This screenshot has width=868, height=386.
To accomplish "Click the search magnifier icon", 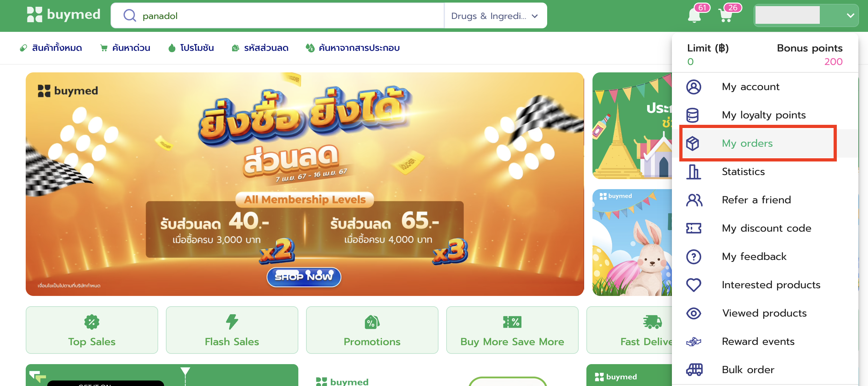I will coord(129,15).
